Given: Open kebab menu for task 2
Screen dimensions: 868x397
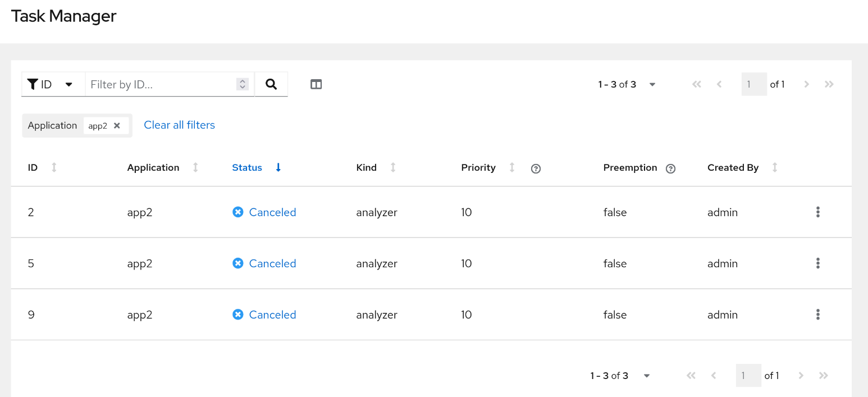Looking at the screenshot, I should coord(817,212).
